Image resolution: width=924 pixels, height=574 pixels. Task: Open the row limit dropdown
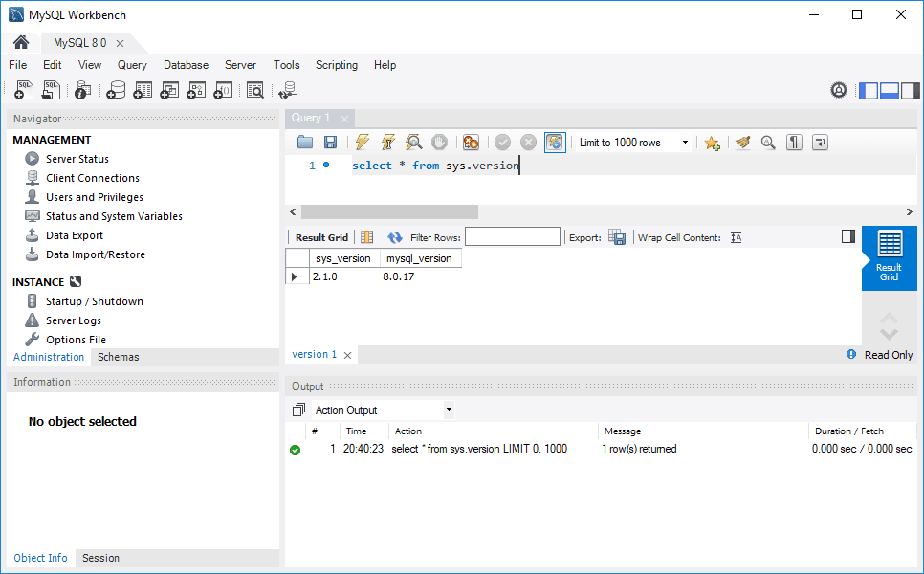coord(685,142)
